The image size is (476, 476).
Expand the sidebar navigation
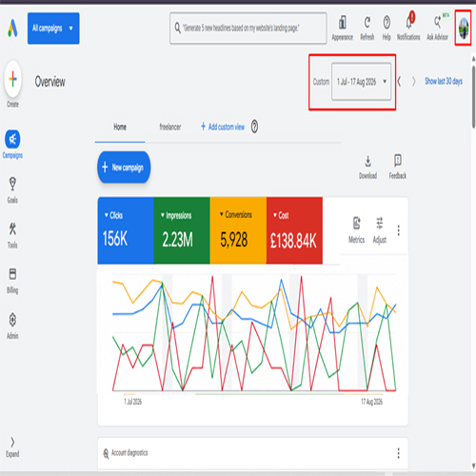point(12,447)
